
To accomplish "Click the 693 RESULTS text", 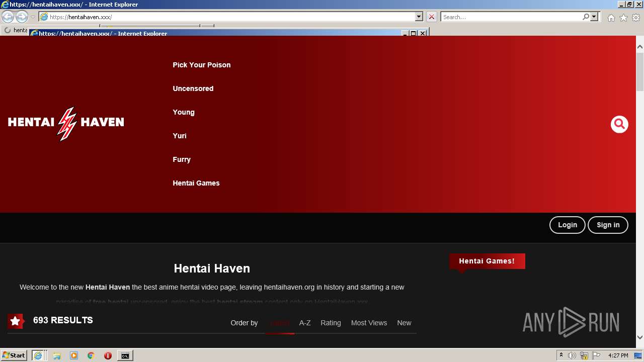I will coord(63,320).
